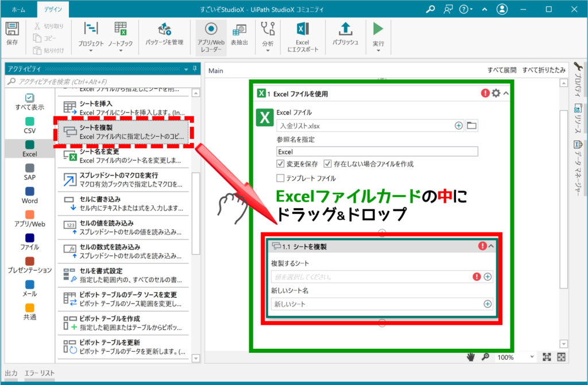The width and height of the screenshot is (588, 385).
Task: Click すべて展開 to expand all
Action: coord(502,70)
